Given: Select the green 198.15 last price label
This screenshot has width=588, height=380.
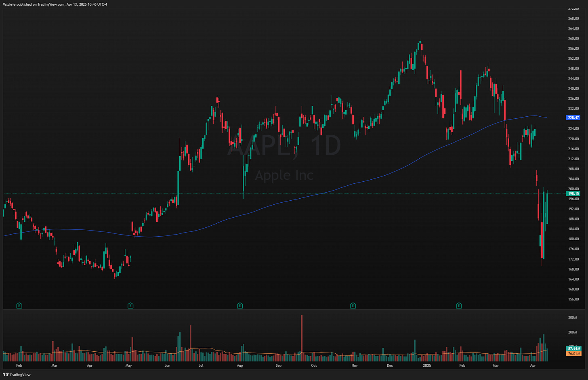Looking at the screenshot, I should (573, 193).
